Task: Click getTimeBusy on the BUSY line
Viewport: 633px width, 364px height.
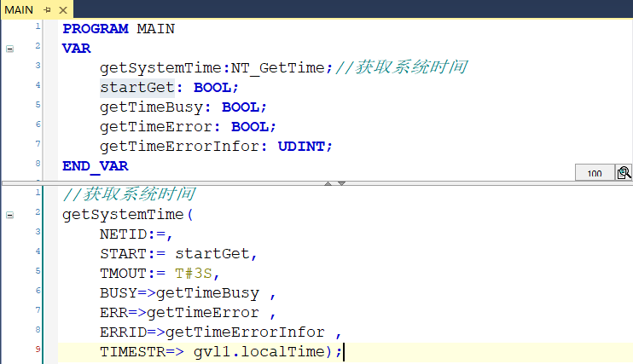Action: pyautogui.click(x=207, y=293)
